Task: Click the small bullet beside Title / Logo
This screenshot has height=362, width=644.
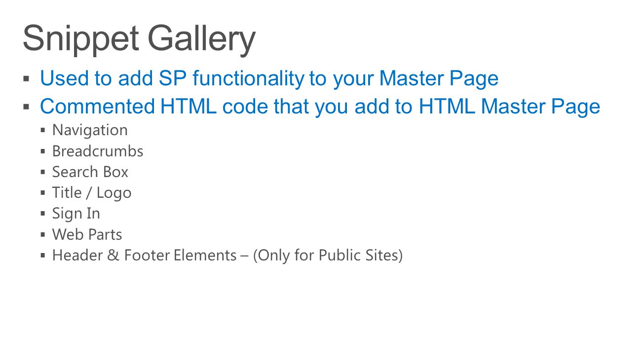Action: coord(43,193)
